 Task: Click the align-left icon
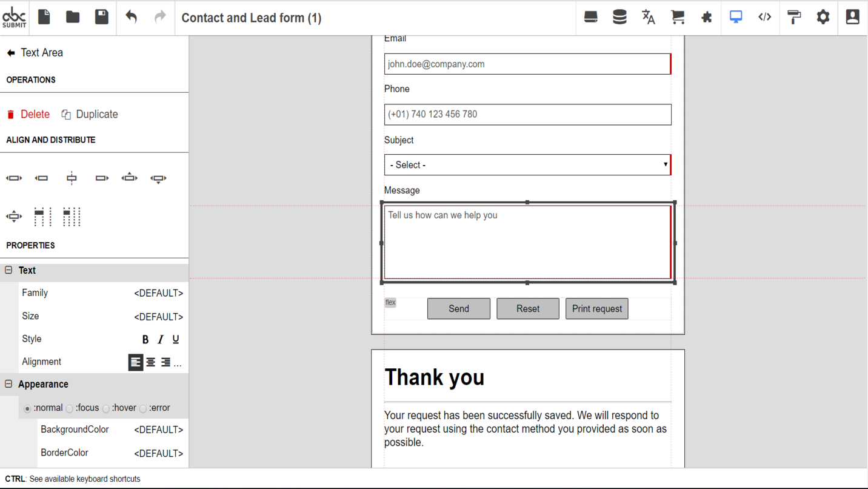(x=41, y=178)
